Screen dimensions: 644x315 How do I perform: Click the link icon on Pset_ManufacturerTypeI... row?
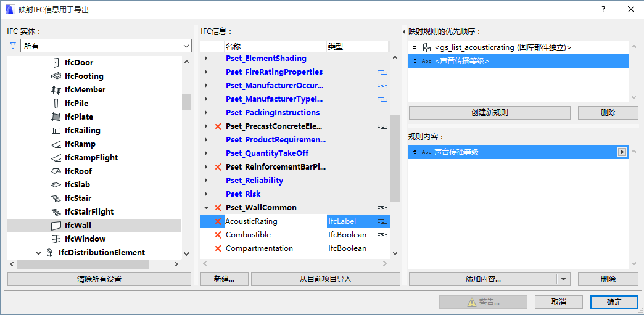(382, 99)
